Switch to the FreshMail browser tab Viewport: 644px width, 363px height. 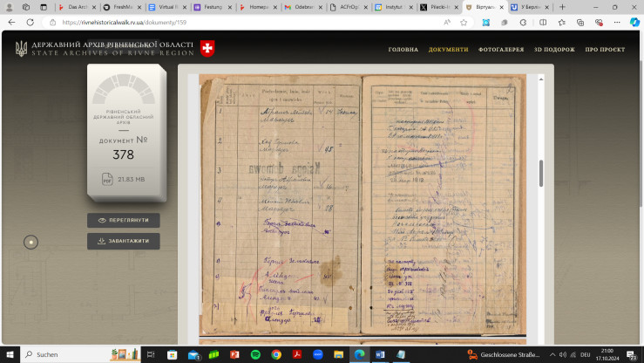tap(122, 7)
